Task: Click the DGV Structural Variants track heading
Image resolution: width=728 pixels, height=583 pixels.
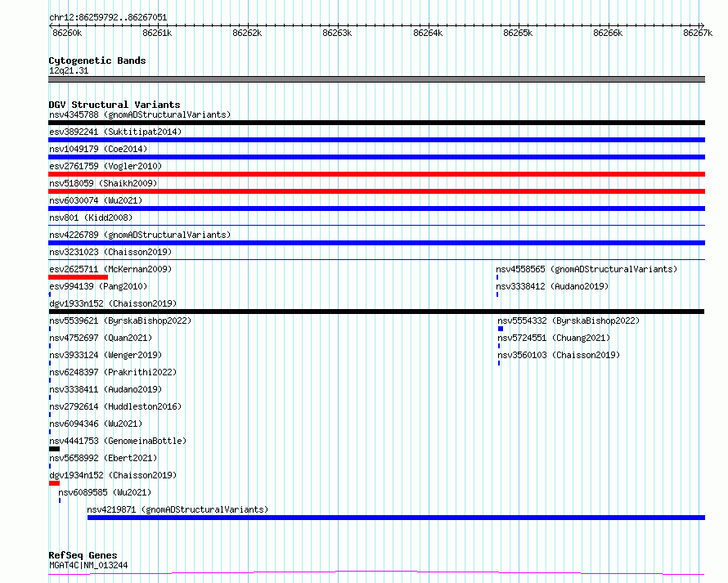Action: coord(115,105)
